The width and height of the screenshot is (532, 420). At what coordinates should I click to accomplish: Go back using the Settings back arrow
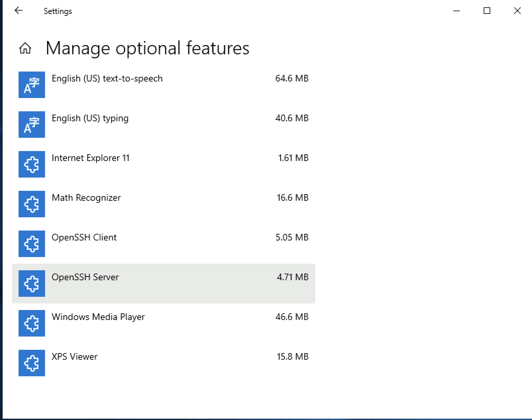tap(19, 11)
